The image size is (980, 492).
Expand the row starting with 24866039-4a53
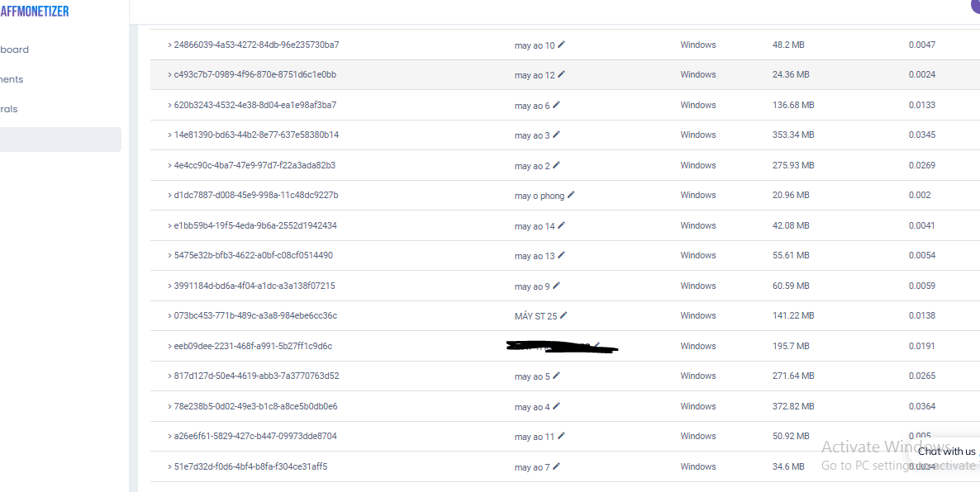169,45
